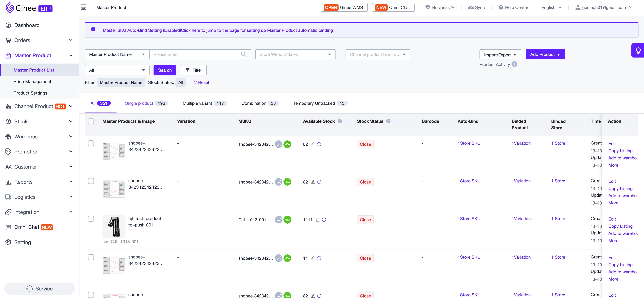Open Ginee WMS from header
Image resolution: width=644 pixels, height=298 pixels.
coord(344,8)
